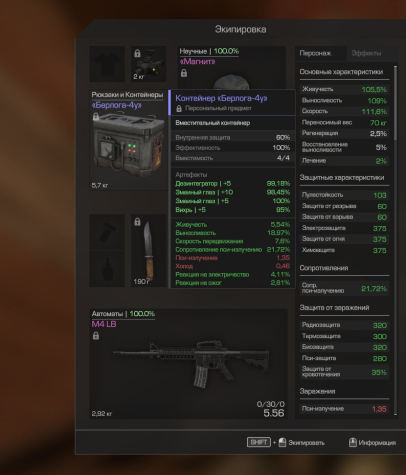Click the Магнит helmet item
This screenshot has height=475, width=406.
pos(231,82)
